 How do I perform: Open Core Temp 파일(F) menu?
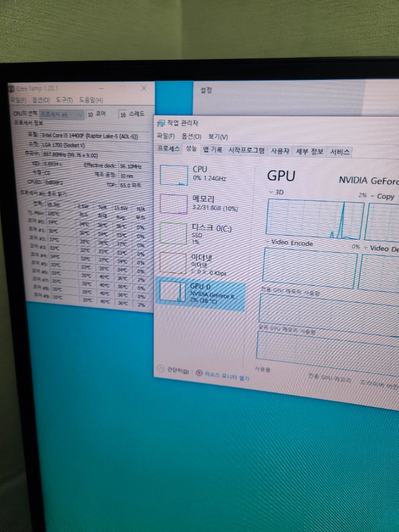point(18,100)
